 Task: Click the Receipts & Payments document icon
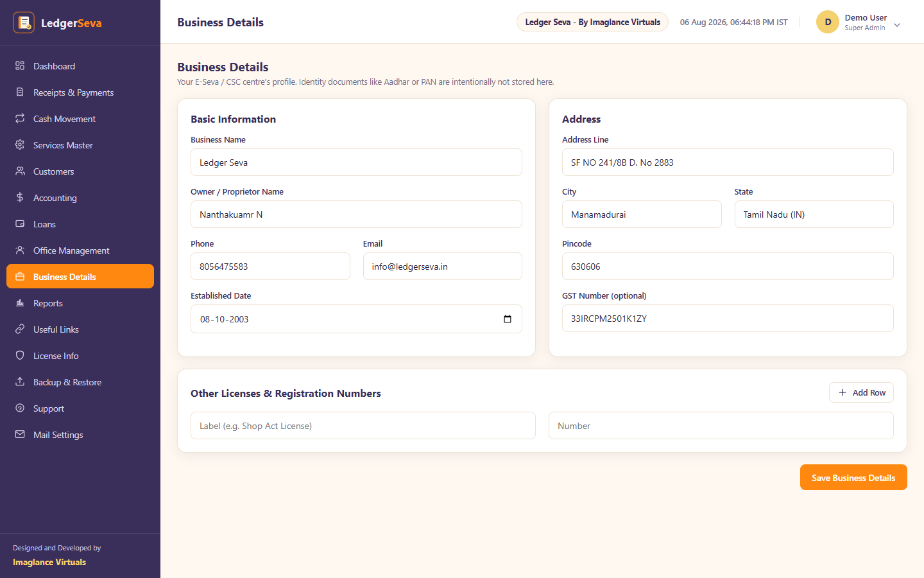tap(20, 92)
